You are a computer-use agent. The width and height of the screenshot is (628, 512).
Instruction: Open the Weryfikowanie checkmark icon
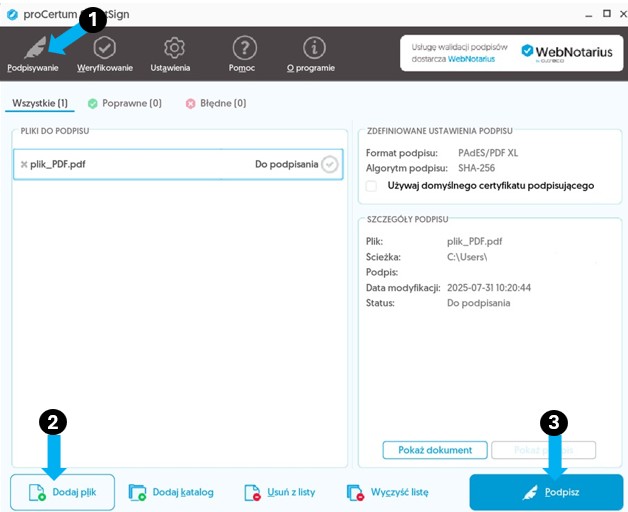[105, 48]
